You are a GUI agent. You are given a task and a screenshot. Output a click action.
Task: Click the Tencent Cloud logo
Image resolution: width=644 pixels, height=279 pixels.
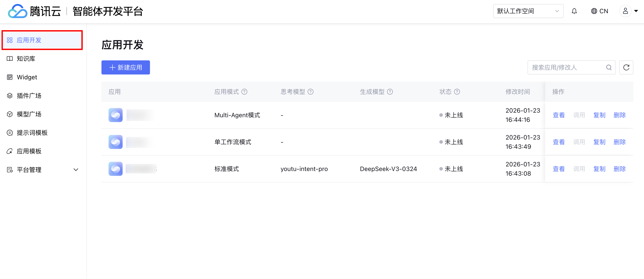(x=17, y=11)
